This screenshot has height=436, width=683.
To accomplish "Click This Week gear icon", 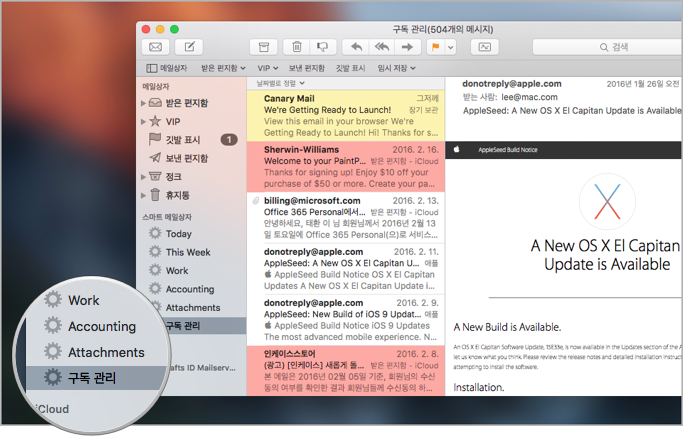I will (155, 252).
